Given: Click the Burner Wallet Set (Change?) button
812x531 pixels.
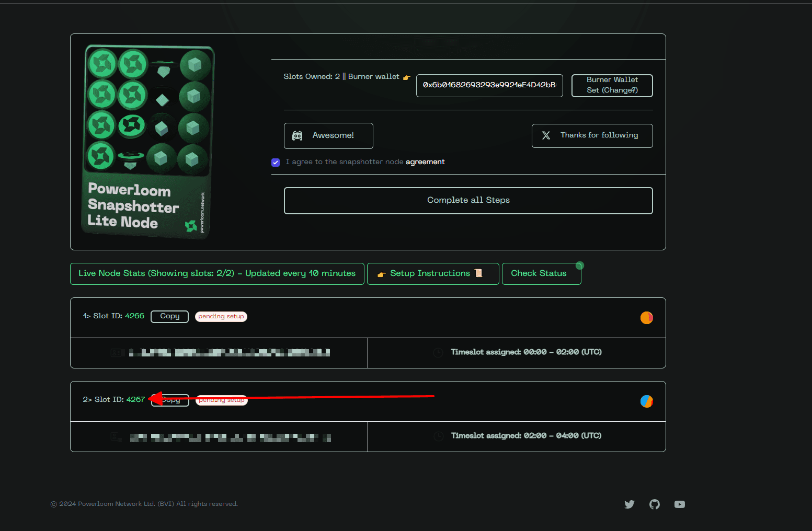Looking at the screenshot, I should [612, 86].
